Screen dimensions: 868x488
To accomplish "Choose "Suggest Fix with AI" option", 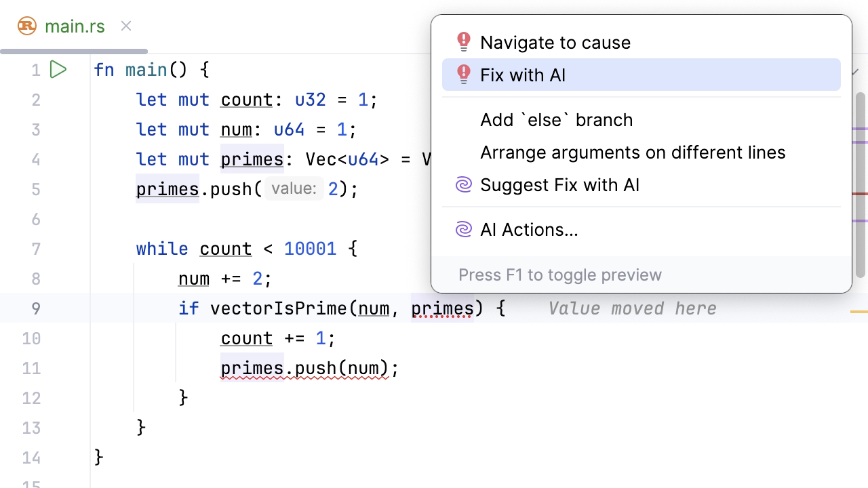I will (559, 185).
